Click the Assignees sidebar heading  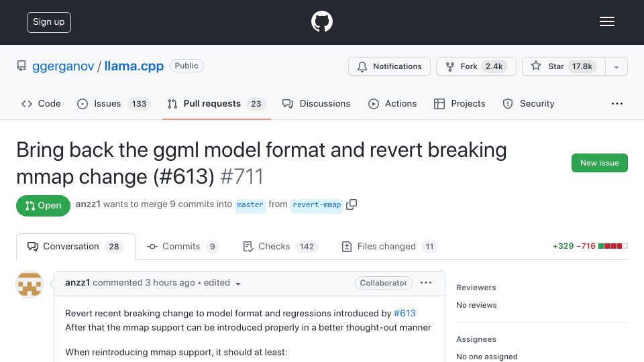tap(476, 339)
